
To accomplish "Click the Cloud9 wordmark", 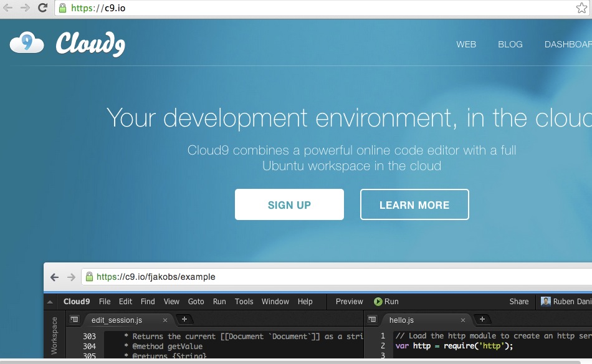I will [x=90, y=44].
